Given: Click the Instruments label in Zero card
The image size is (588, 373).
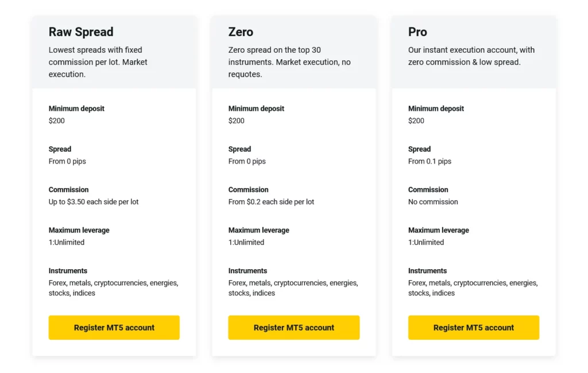Looking at the screenshot, I should coord(247,271).
